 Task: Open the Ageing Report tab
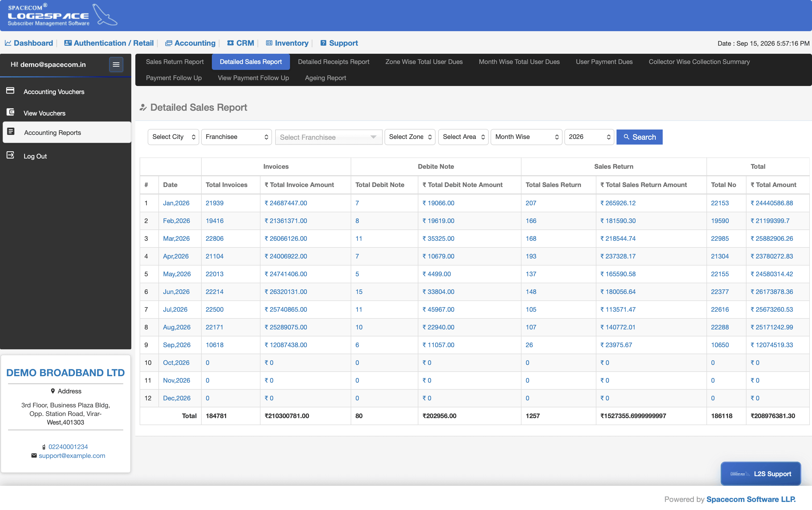click(325, 78)
